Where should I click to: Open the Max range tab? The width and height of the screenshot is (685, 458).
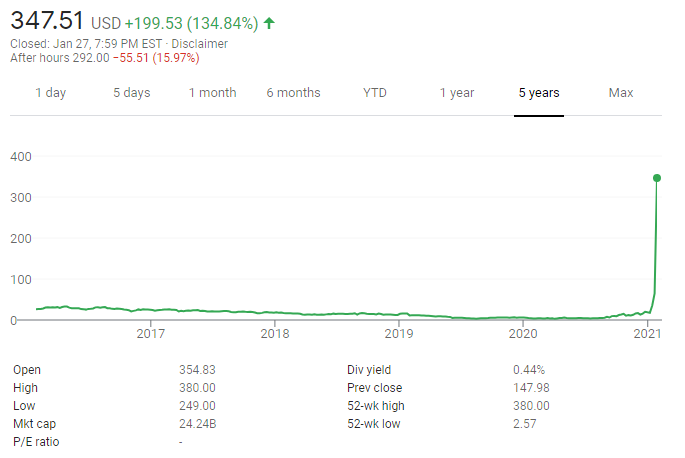click(x=621, y=93)
